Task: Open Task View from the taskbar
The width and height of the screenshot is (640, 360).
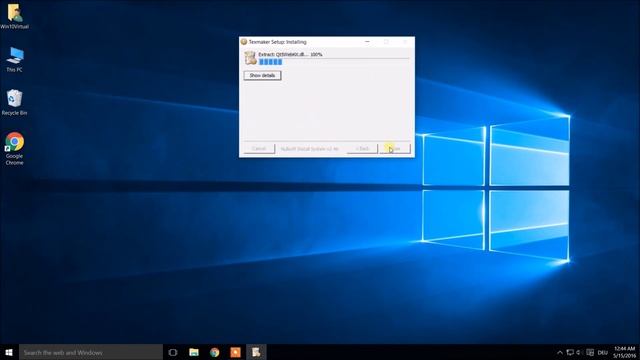Action: coord(173,352)
